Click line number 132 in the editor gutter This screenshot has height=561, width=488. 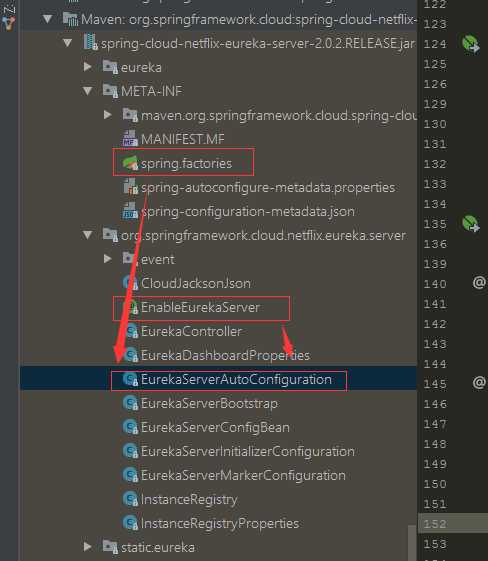435,164
